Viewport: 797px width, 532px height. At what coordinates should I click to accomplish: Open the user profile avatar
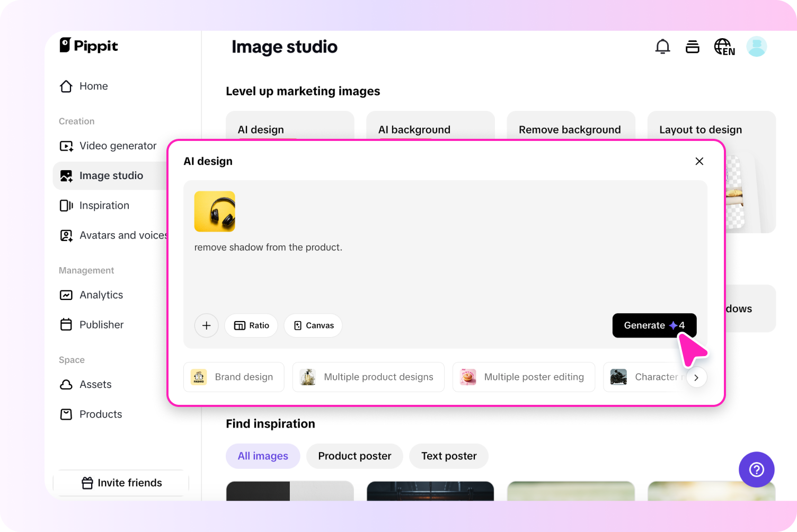(756, 47)
